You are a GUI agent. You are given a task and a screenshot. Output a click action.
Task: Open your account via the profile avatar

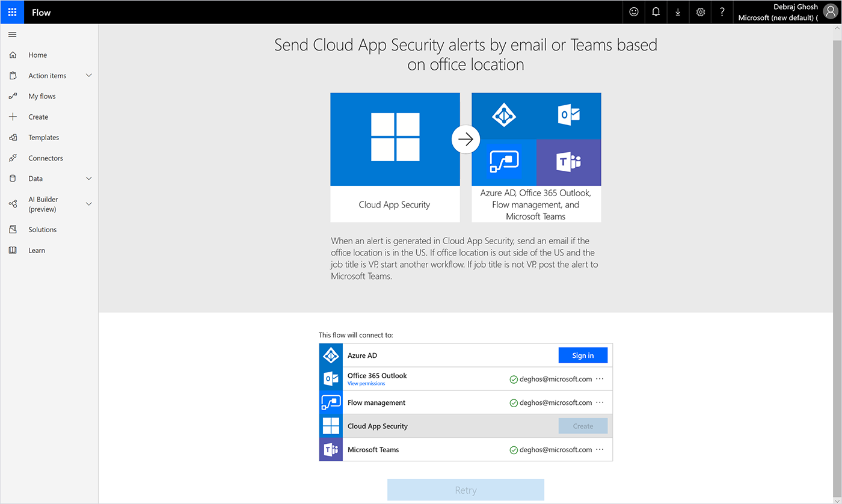tap(831, 11)
